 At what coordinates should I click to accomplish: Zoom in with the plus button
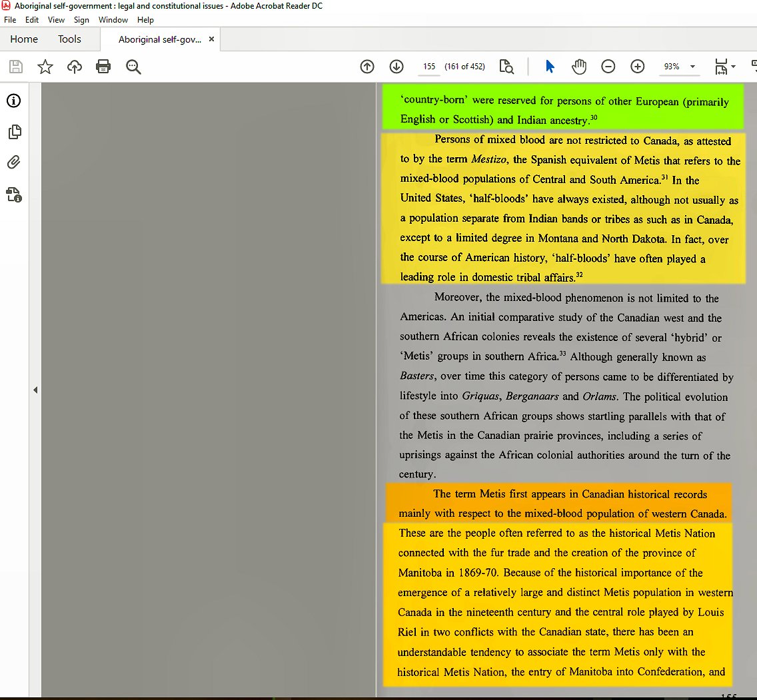638,67
